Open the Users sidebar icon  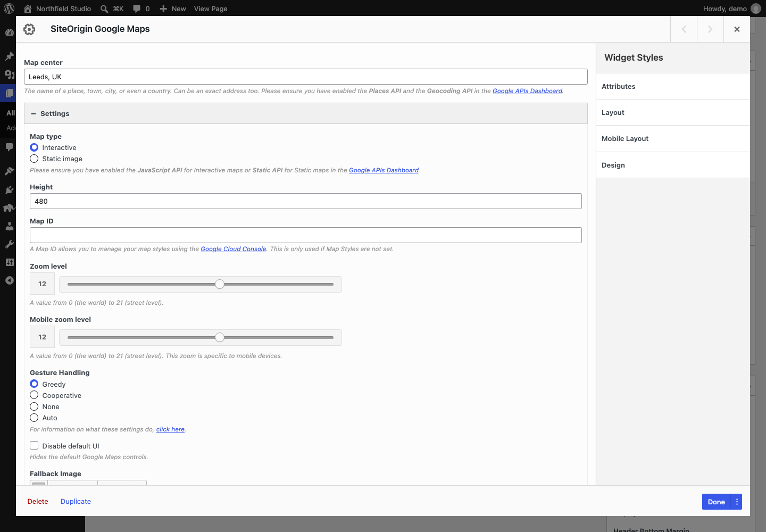coord(9,226)
